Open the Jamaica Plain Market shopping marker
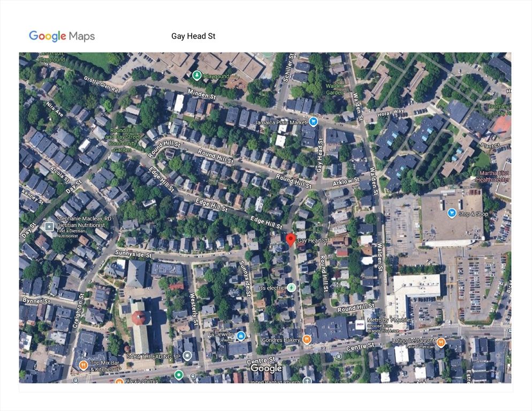Image resolution: width=532 pixels, height=411 pixels. point(314,122)
